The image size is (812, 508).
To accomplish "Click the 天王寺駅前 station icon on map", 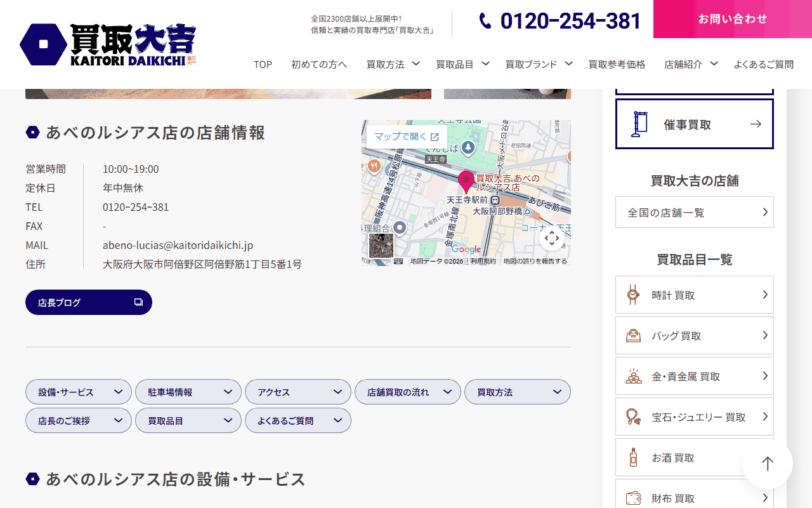I will [495, 200].
